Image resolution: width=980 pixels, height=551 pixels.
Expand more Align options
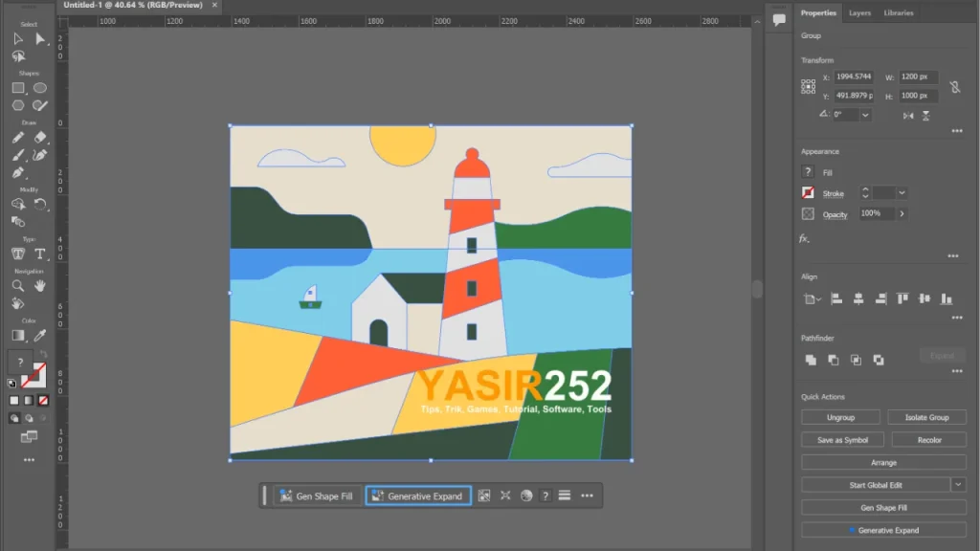pyautogui.click(x=957, y=318)
